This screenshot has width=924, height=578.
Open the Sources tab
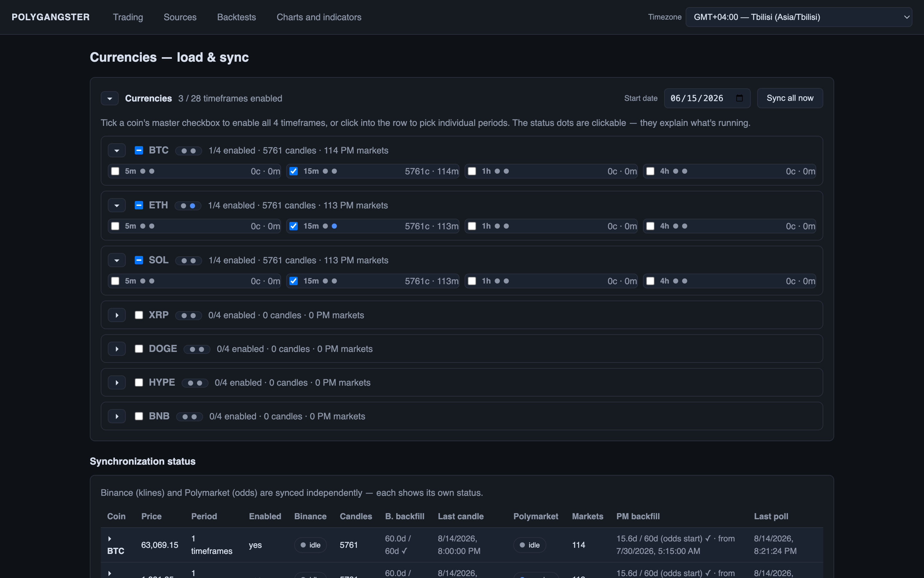pos(180,17)
